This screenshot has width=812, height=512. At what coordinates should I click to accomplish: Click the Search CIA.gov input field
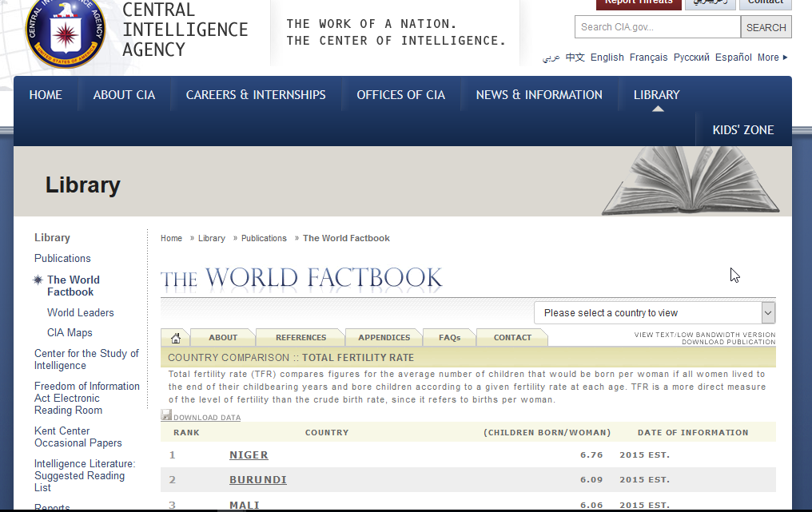click(658, 27)
